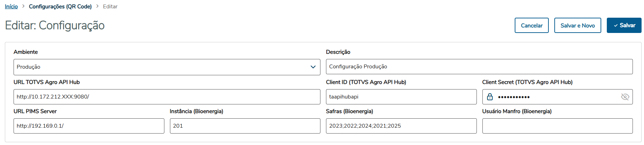Focus the URL PIMS Server field
Viewport: 644px width, 145px height.
(x=89, y=126)
